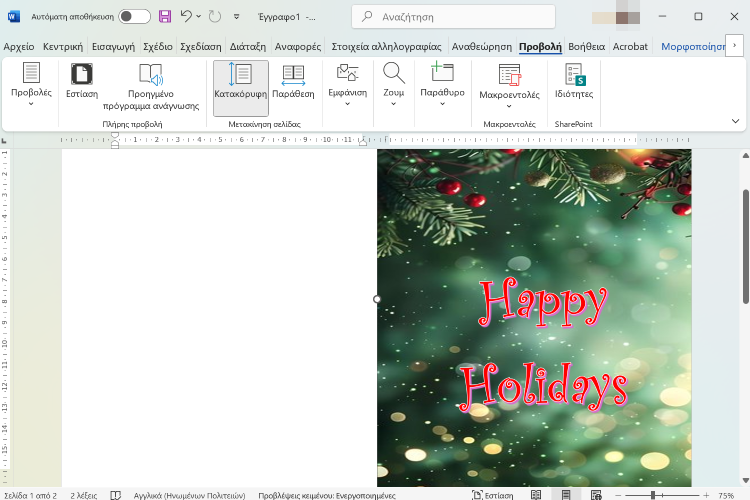The height and width of the screenshot is (500, 750).
Task: Enable Εστίαση focus mode in ribbon
Action: coord(82,81)
